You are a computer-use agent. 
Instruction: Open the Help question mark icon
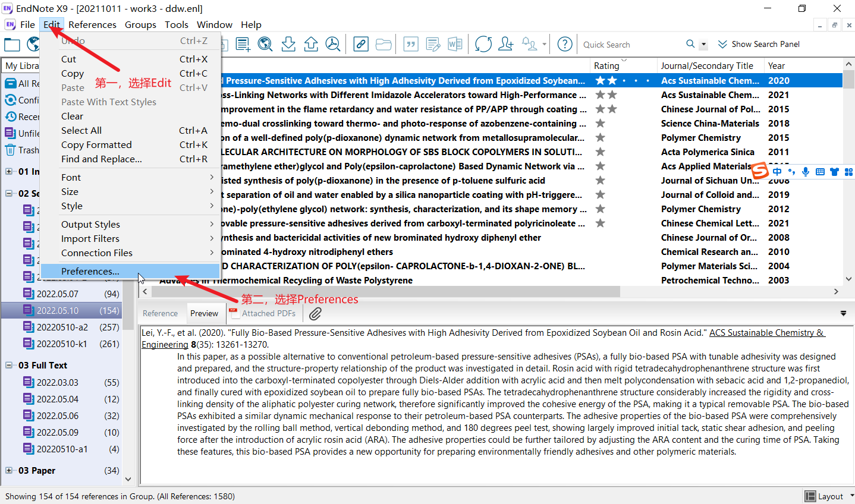point(565,45)
